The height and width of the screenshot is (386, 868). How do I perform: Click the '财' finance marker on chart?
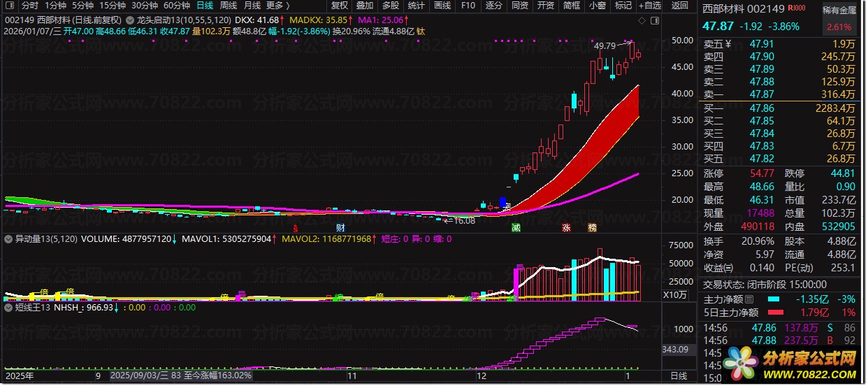(x=340, y=228)
